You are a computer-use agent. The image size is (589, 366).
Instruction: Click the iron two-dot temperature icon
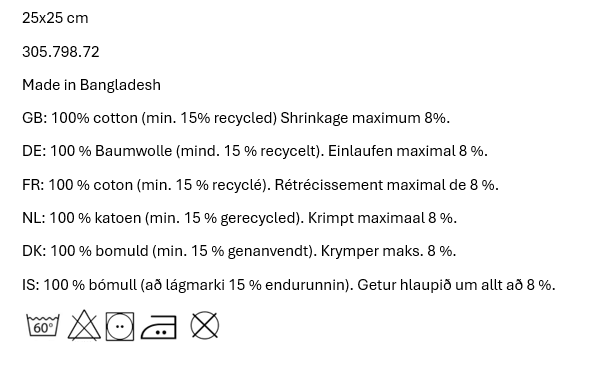[159, 327]
